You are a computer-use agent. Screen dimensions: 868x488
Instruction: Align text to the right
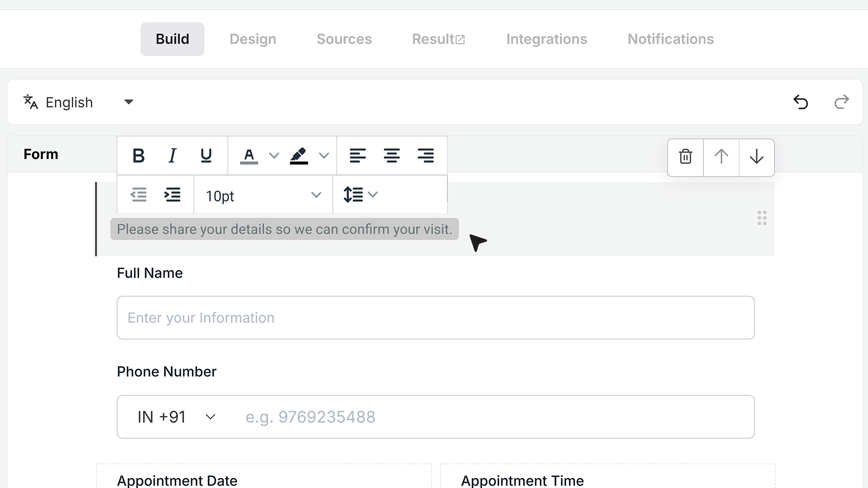[425, 155]
